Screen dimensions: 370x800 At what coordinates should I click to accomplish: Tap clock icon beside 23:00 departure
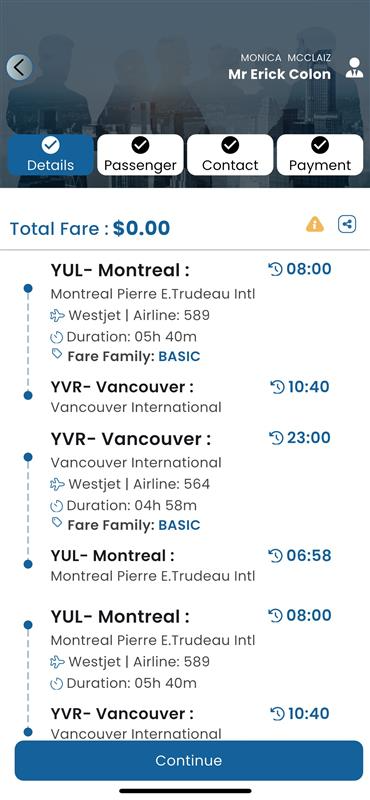[276, 438]
